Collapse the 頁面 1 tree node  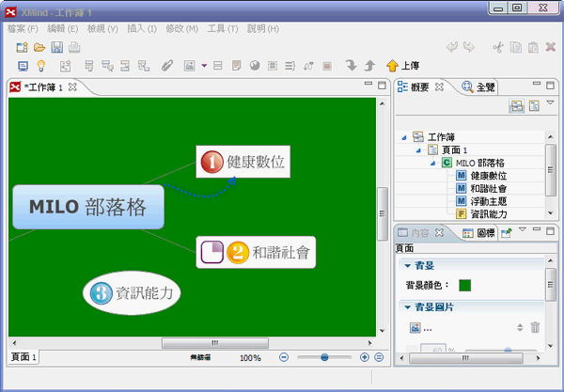[x=418, y=150]
